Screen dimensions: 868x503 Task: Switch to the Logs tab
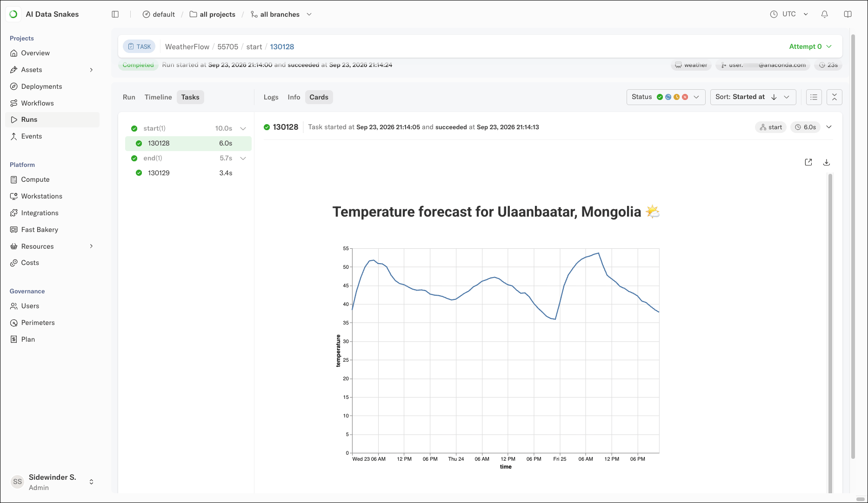coord(271,97)
